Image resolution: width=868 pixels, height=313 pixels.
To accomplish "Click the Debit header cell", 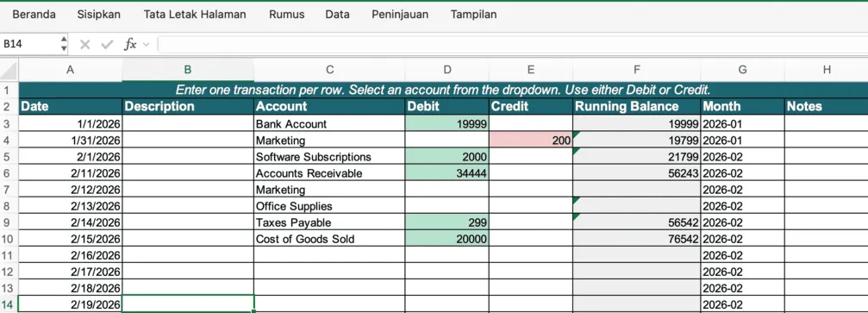I will [x=447, y=106].
